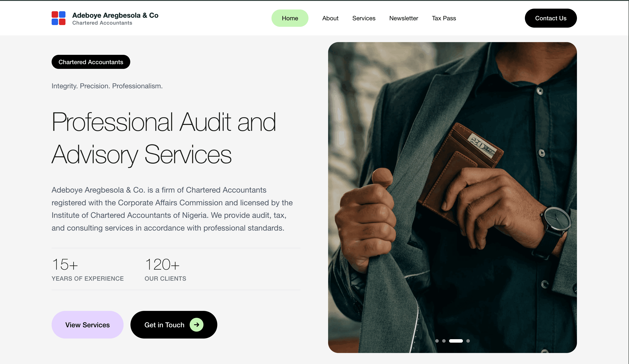Select the second carousel dot indicator

(x=444, y=341)
